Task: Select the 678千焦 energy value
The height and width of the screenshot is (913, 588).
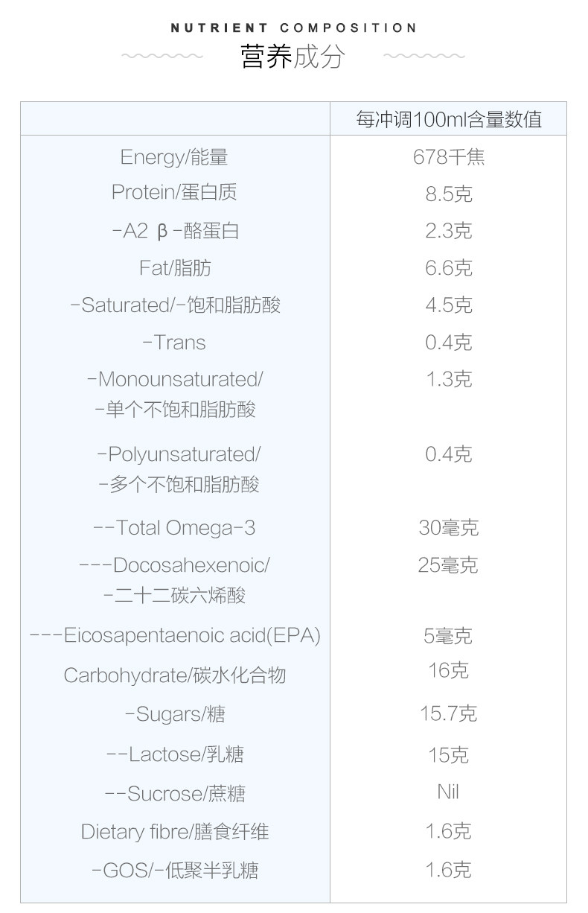Action: [449, 157]
